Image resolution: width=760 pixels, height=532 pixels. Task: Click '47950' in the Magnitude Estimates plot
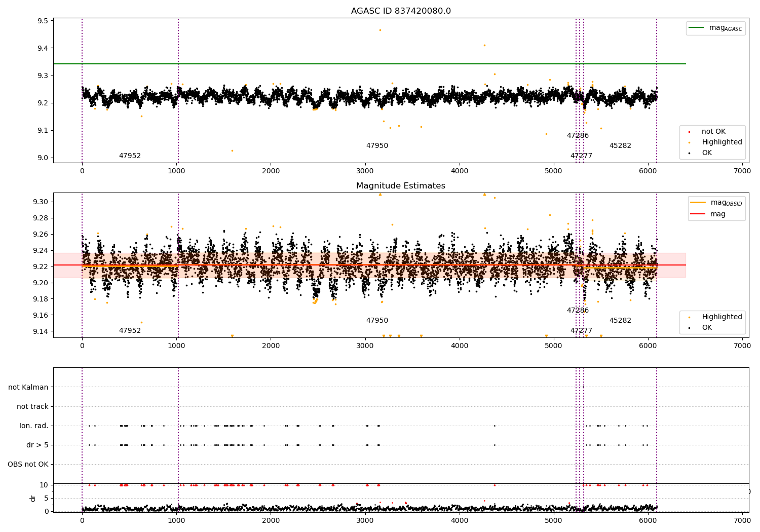pos(377,321)
